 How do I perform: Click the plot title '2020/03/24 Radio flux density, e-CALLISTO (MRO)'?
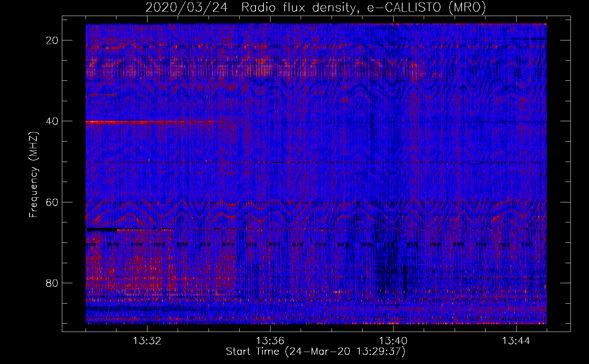click(x=316, y=8)
